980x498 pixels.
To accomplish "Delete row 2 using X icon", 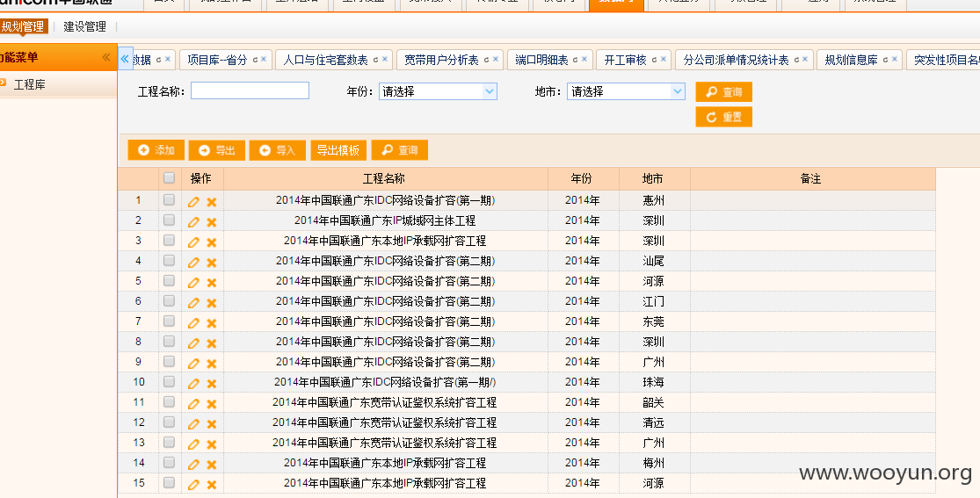I will tap(212, 222).
